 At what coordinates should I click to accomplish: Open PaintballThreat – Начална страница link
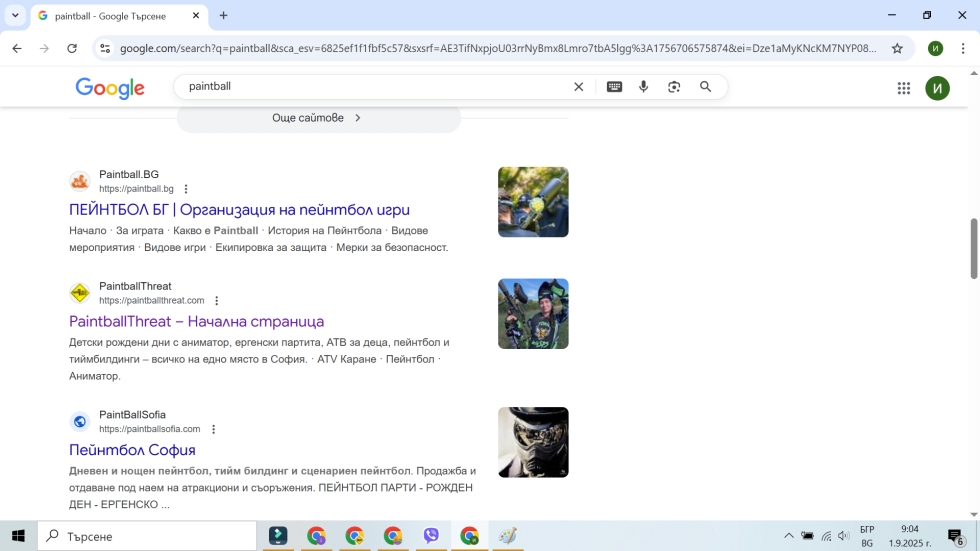click(196, 321)
